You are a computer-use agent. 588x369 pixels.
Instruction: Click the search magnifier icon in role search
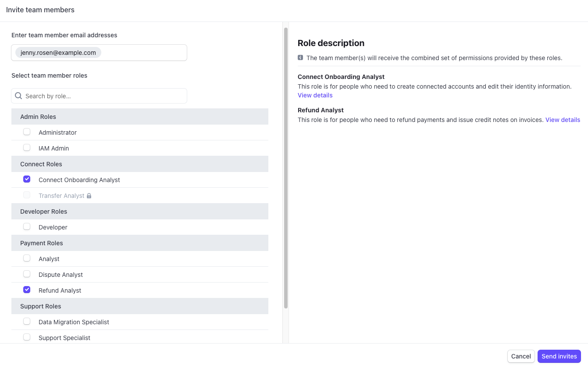pyautogui.click(x=18, y=96)
